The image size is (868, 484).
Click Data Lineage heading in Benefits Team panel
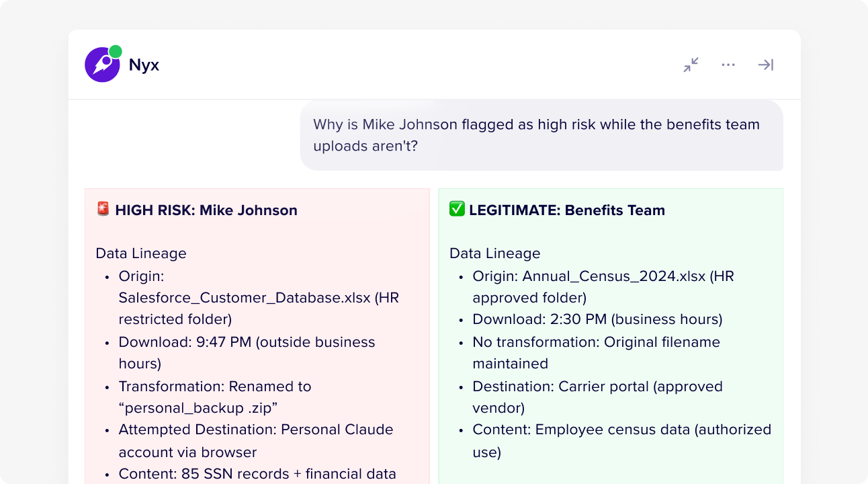point(494,253)
